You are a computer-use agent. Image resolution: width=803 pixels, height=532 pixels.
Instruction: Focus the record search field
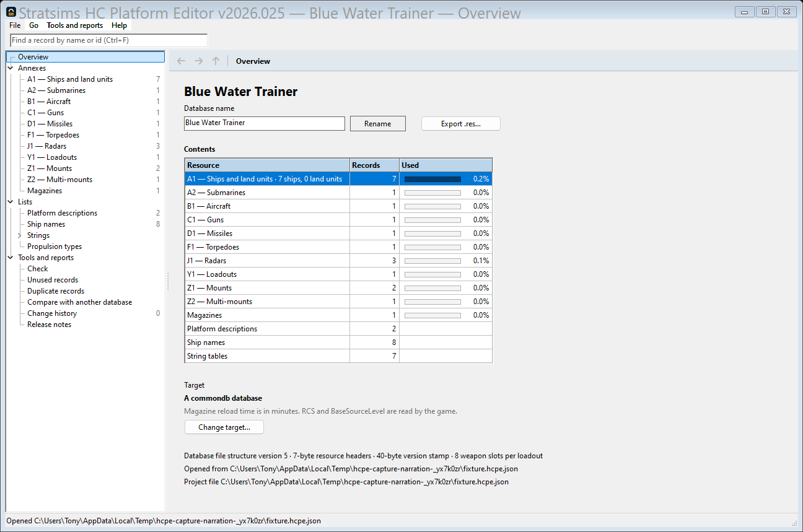point(109,40)
